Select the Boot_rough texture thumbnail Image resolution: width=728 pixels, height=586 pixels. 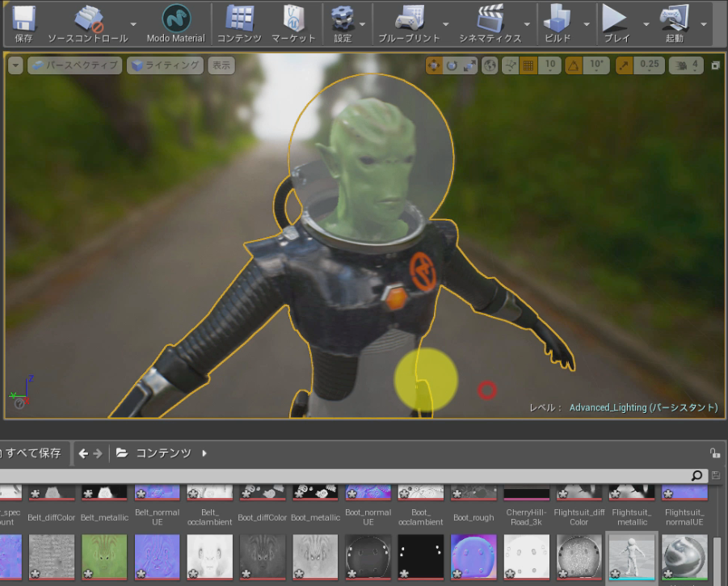473,493
